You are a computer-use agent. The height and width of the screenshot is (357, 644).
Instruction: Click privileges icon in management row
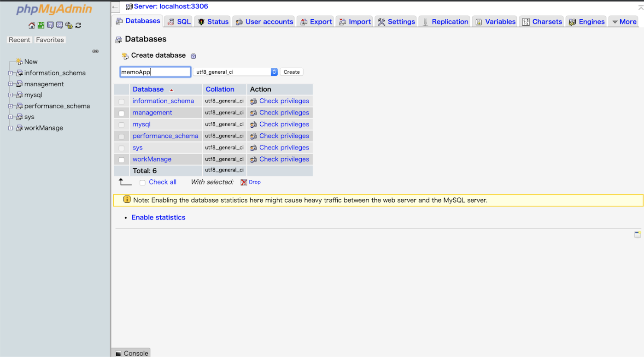[253, 113]
